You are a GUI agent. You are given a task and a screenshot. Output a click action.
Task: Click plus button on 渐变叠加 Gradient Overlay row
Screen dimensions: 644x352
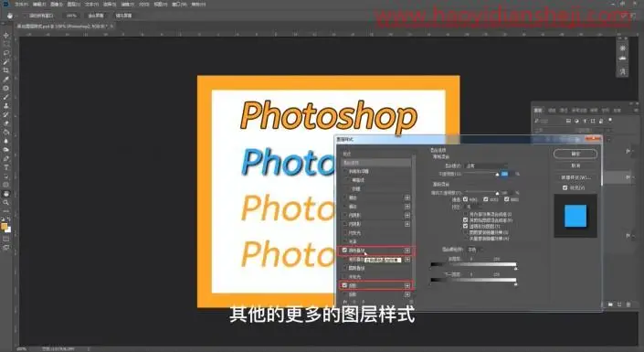click(x=407, y=260)
